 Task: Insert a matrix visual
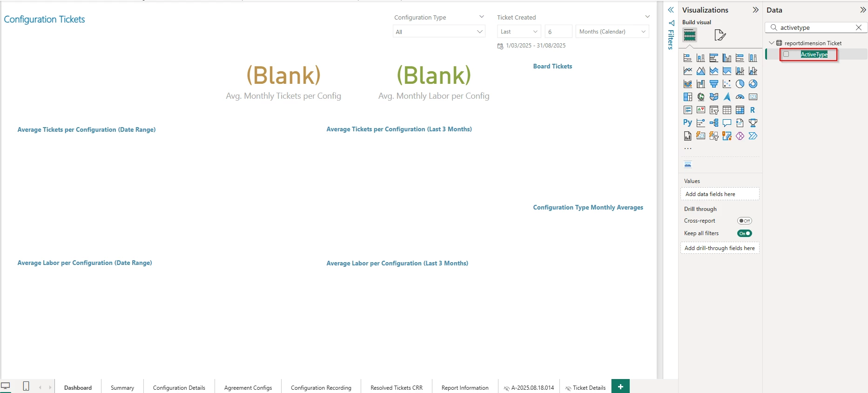pyautogui.click(x=740, y=110)
